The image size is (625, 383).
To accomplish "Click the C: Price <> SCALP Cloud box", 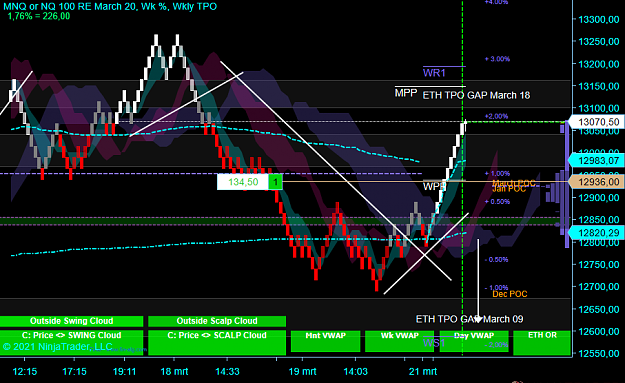I will click(x=217, y=342).
